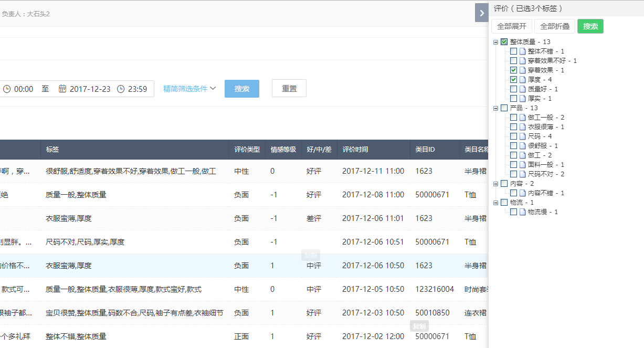Expand the 精简筛选条件 filter dropdown
Screen dimensions: 644x348
tap(189, 89)
